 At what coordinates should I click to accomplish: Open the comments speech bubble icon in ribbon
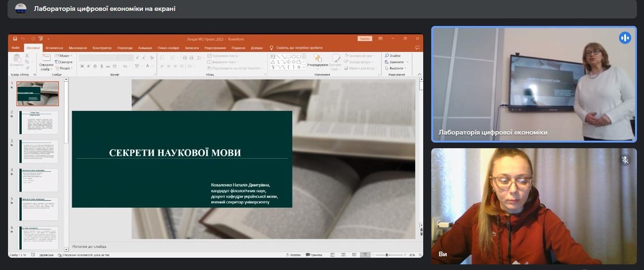(x=417, y=48)
